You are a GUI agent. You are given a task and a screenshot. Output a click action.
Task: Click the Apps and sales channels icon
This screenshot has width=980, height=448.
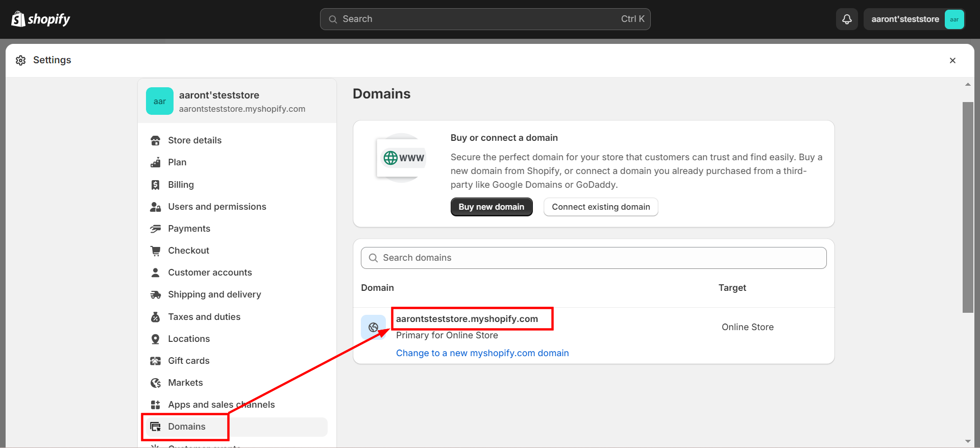[156, 405]
